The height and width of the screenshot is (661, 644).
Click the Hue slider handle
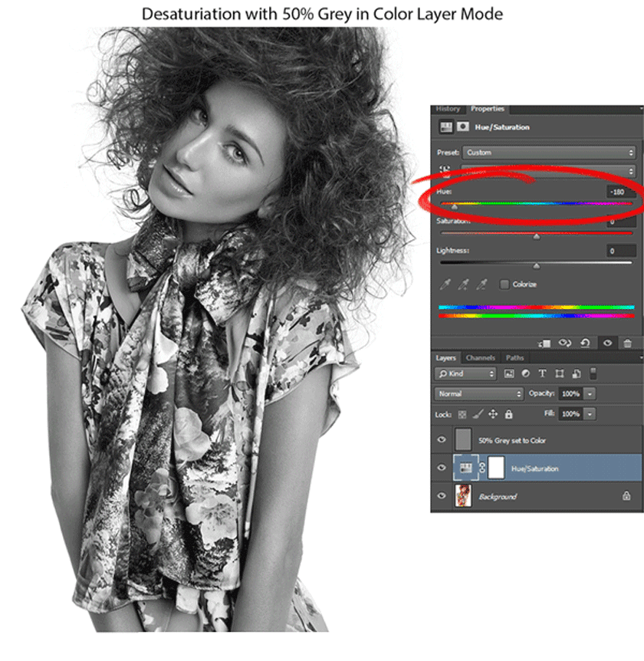pyautogui.click(x=454, y=206)
